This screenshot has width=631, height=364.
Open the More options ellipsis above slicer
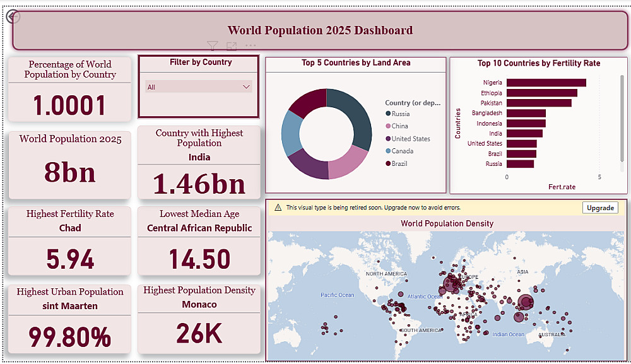[x=251, y=46]
